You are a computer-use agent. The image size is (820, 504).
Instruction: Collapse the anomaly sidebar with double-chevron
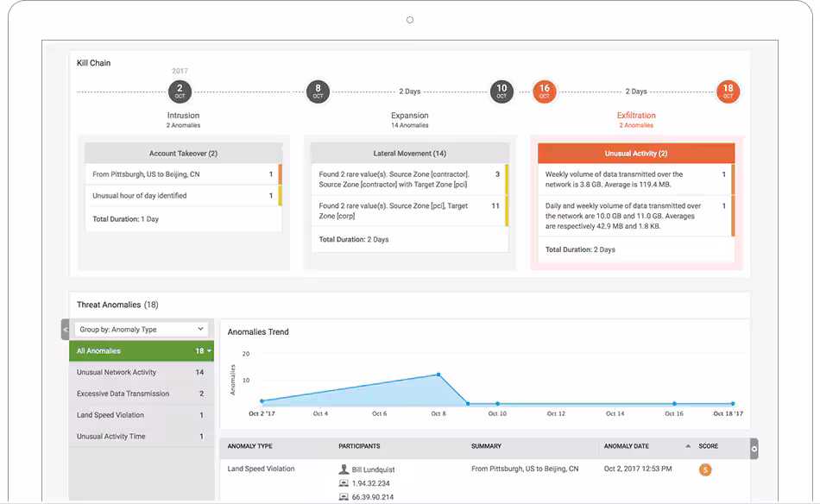(x=65, y=329)
